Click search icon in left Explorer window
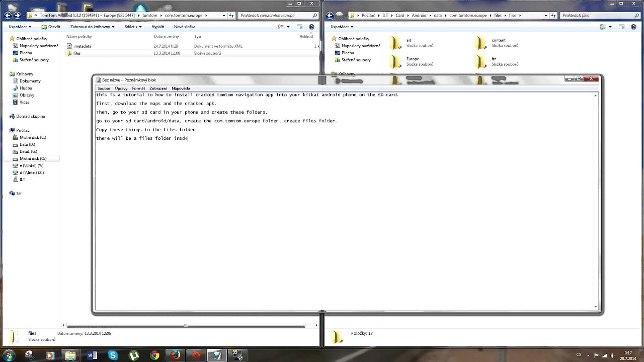Screen dimensions: 644x362 pyautogui.click(x=315, y=16)
